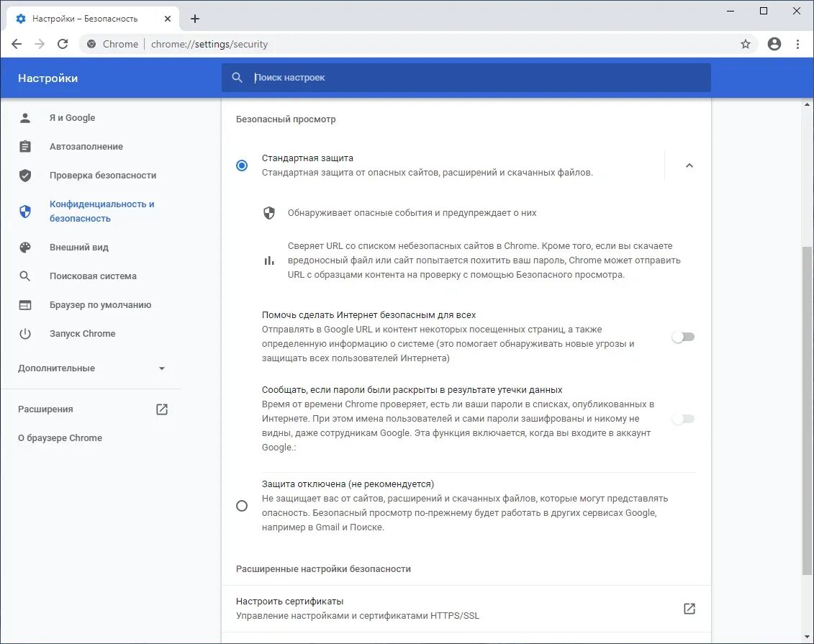
Task: Click the blue shield icon Конфиденциальность
Action: click(25, 212)
